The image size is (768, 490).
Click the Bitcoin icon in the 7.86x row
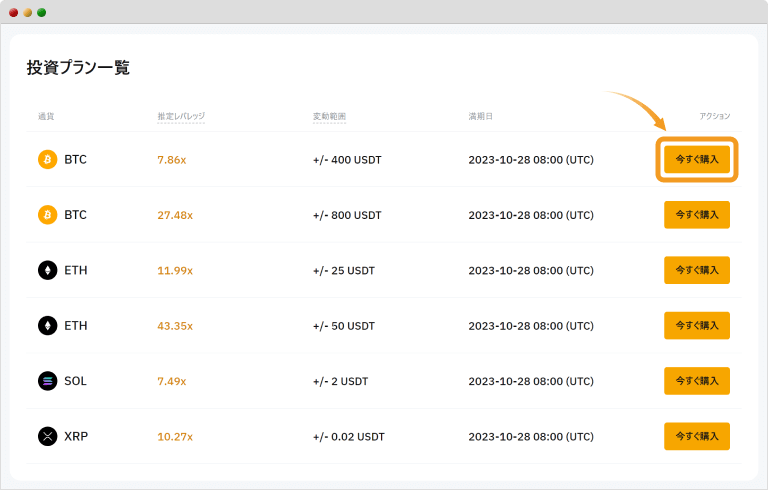(48, 159)
